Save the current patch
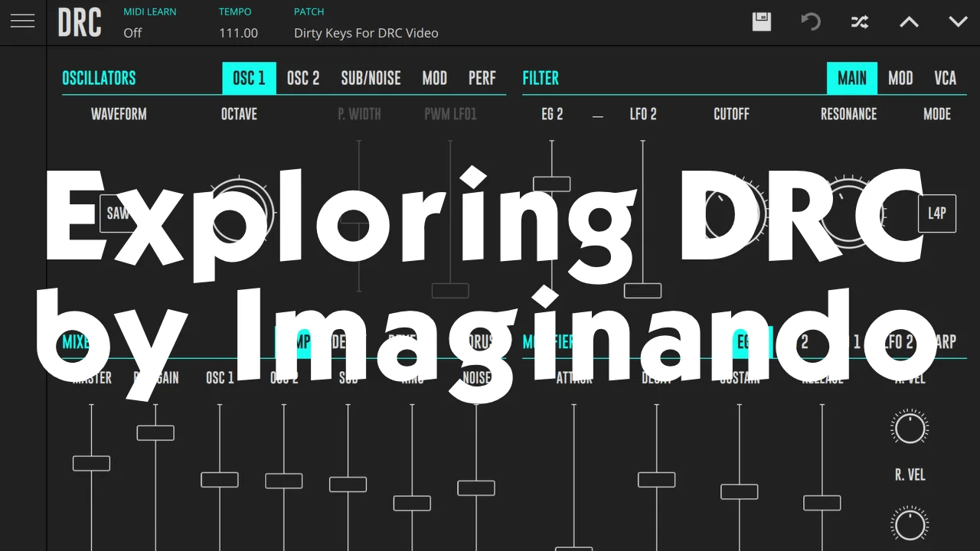The image size is (980, 551). [762, 21]
